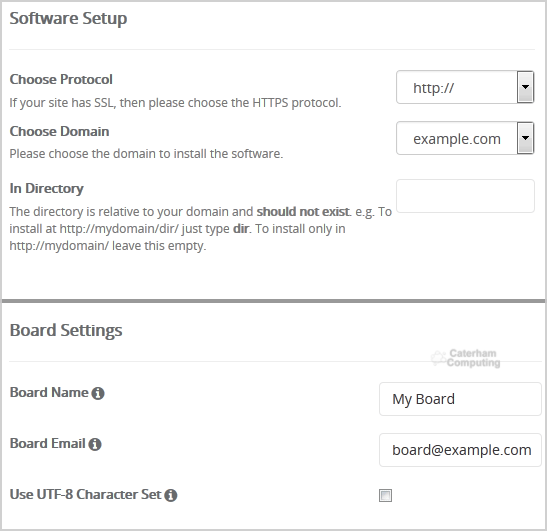Click the Board Email info icon
The image size is (547, 531).
(95, 444)
